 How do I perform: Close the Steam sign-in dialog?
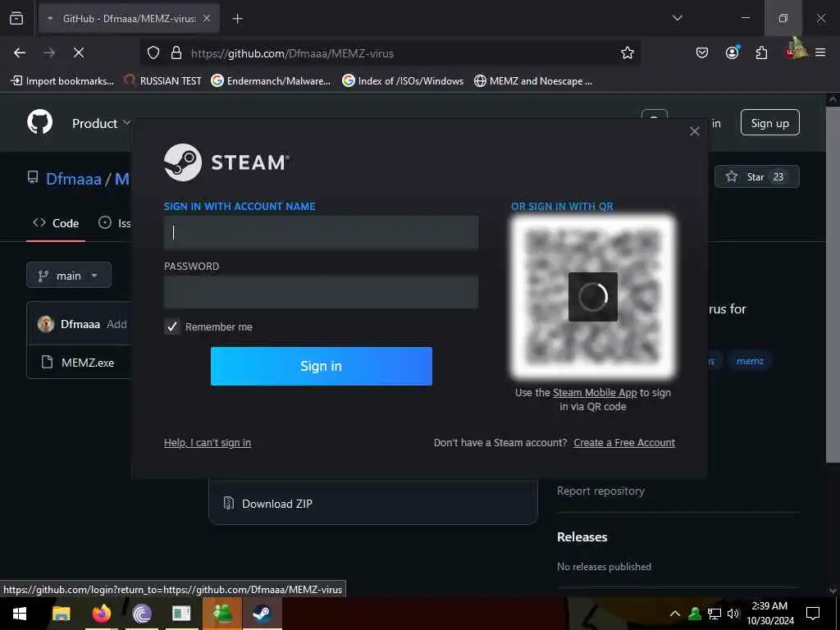click(x=695, y=131)
